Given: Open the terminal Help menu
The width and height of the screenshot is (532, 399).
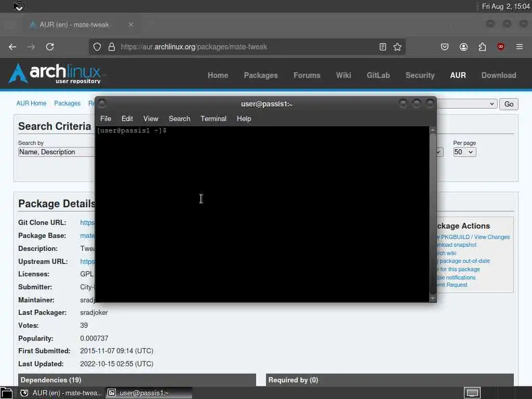Looking at the screenshot, I should pyautogui.click(x=244, y=119).
